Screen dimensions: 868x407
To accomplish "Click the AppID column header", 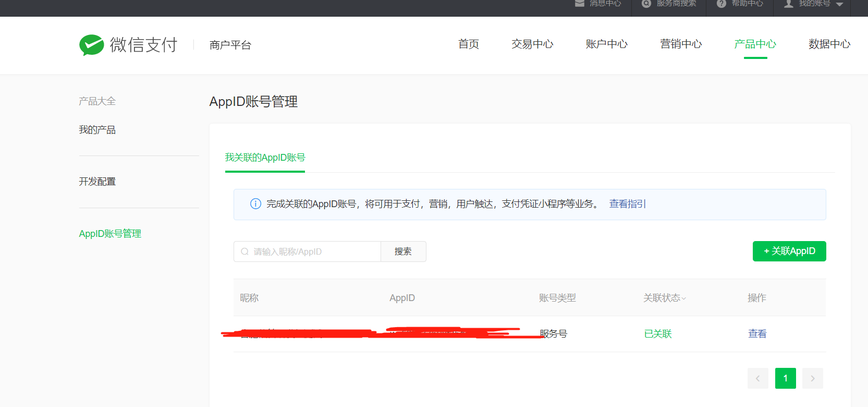I will [x=402, y=298].
